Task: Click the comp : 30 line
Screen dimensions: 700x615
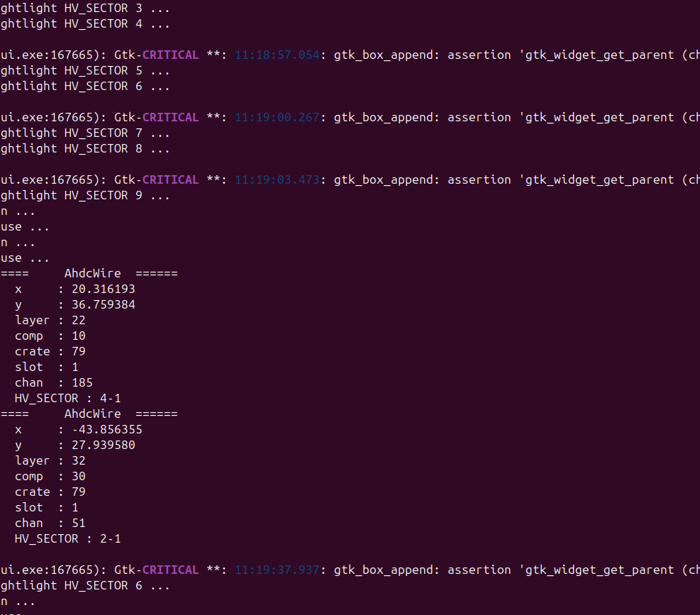Action: coord(50,477)
